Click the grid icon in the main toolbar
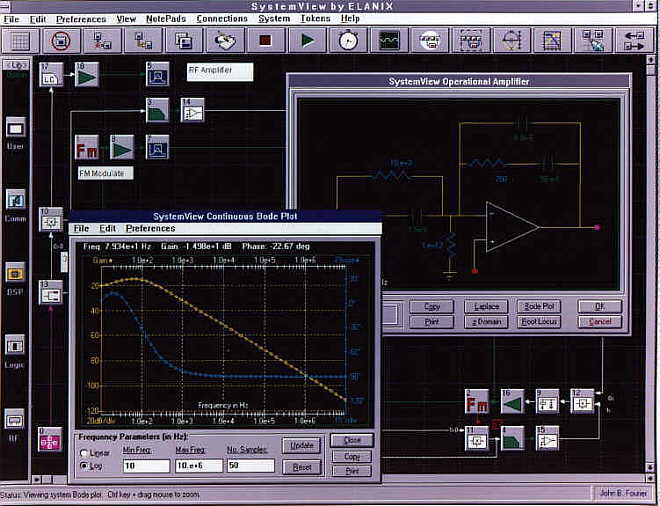660x506 pixels. click(20, 41)
